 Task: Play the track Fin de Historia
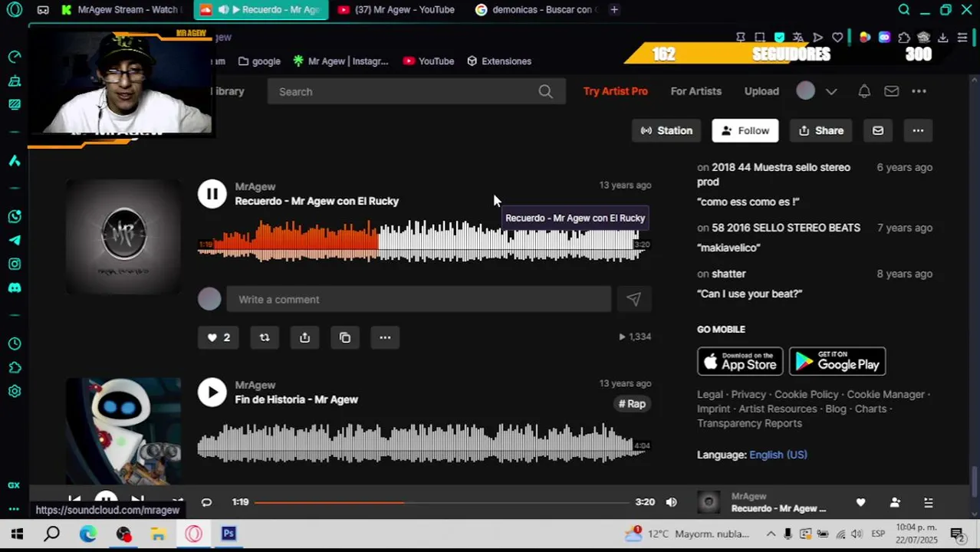click(212, 392)
